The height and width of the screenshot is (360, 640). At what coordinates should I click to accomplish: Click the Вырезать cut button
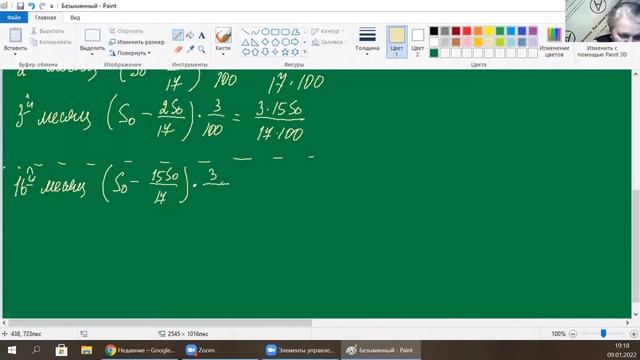(47, 31)
